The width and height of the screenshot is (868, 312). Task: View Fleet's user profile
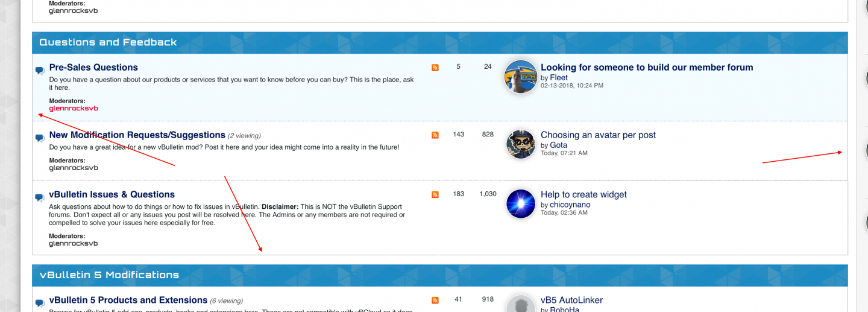(559, 78)
